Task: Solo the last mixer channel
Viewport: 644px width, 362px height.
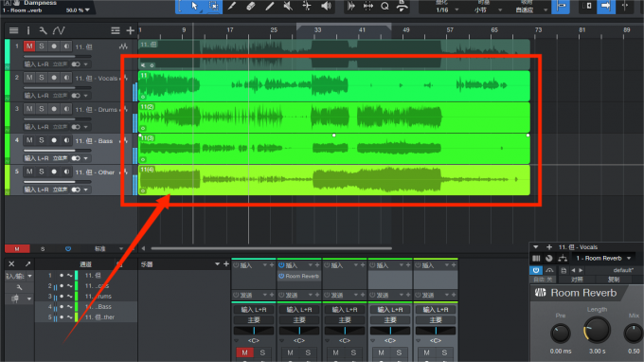Action: tap(444, 353)
